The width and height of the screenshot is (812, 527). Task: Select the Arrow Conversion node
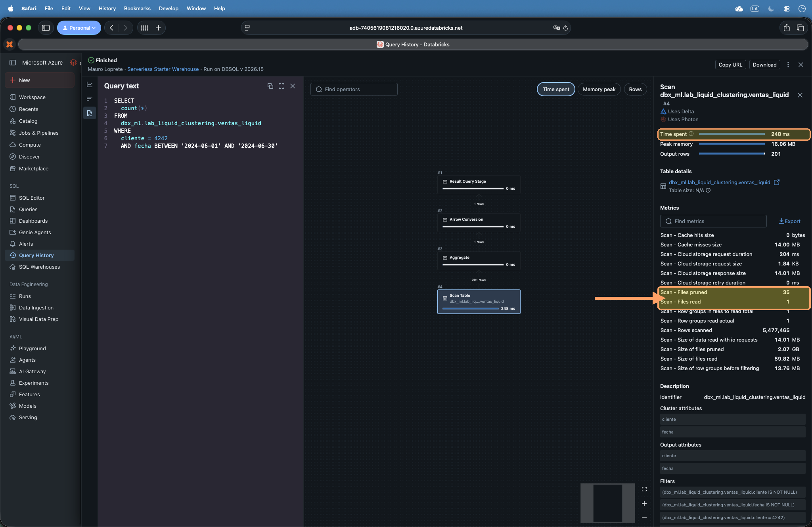pyautogui.click(x=479, y=223)
